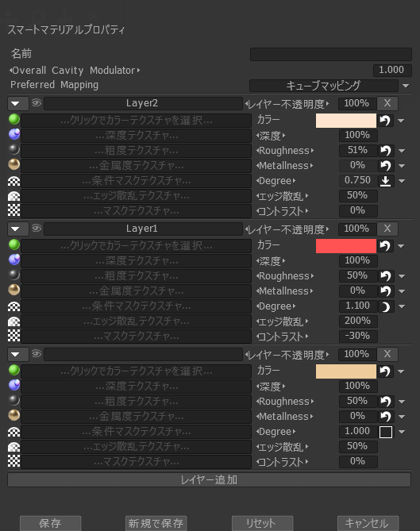Click blue depth sphere icon in Layer2

[13, 134]
